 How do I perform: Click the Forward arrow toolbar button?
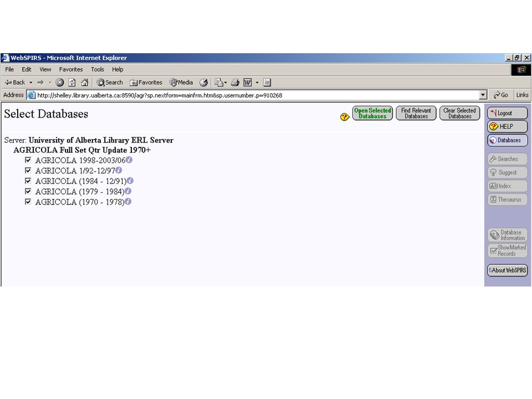click(x=40, y=83)
